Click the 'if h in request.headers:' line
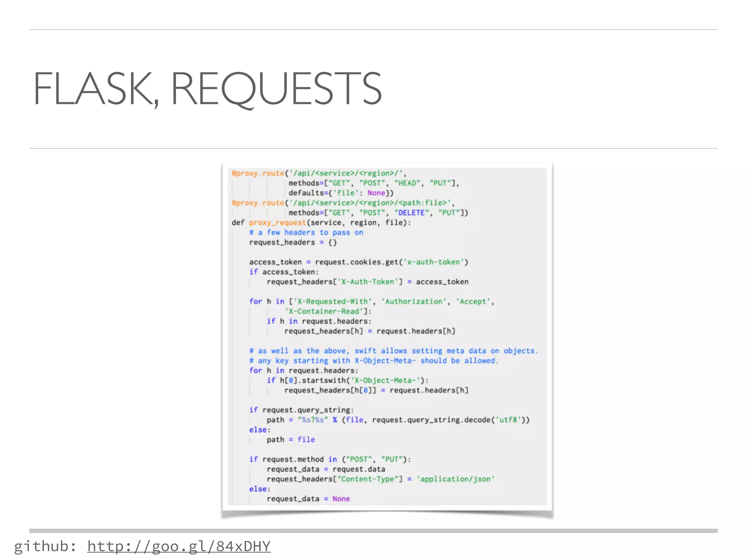 pyautogui.click(x=319, y=321)
